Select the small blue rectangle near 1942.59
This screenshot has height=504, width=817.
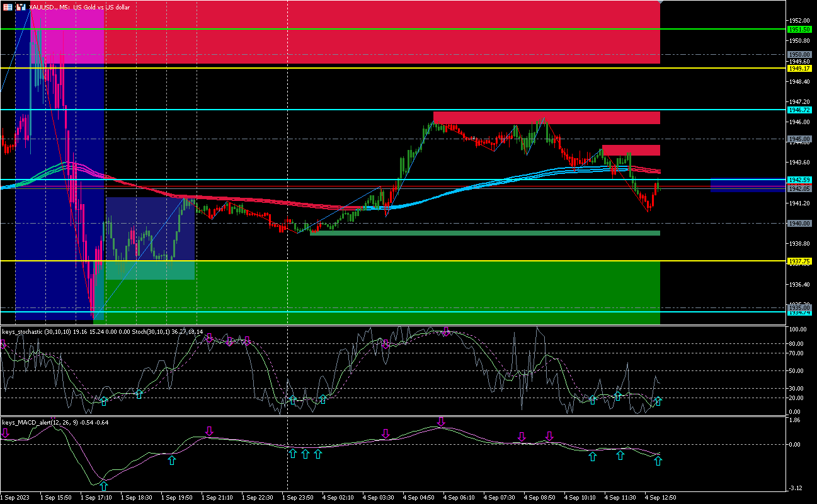[x=748, y=185]
